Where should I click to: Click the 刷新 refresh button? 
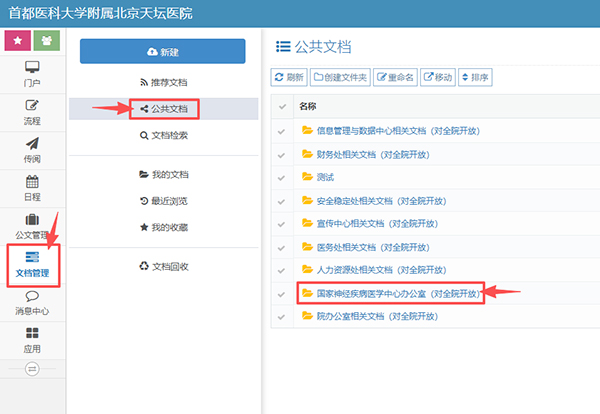(289, 77)
